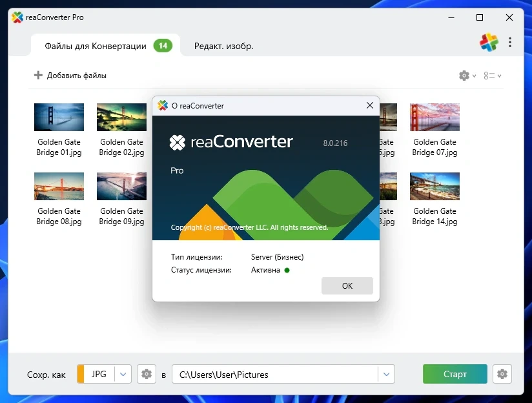Maximize the reaConverter Pro window
Image resolution: width=532 pixels, height=403 pixels.
click(x=480, y=17)
